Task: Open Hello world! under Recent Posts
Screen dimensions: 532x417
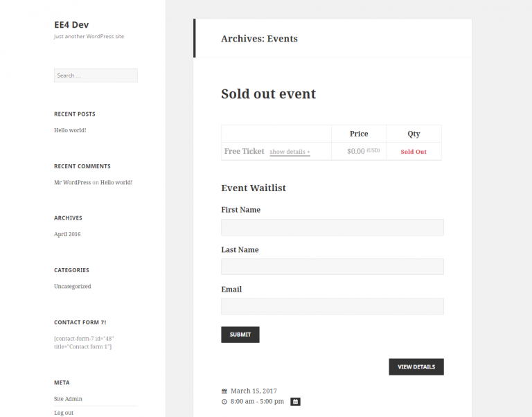Action: click(70, 130)
